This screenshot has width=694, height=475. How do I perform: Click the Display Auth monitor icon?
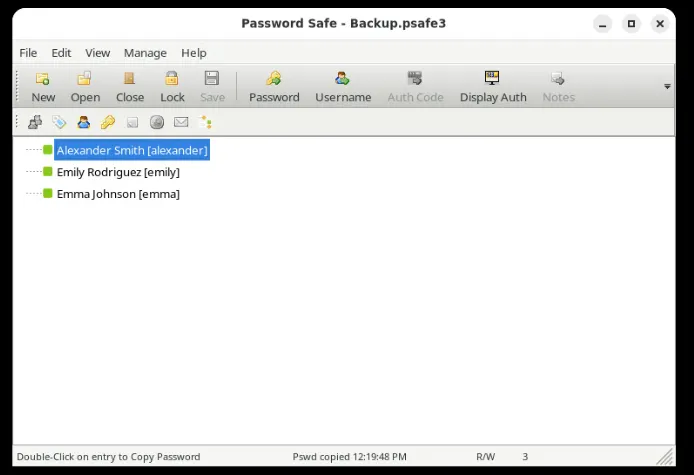pyautogui.click(x=492, y=78)
